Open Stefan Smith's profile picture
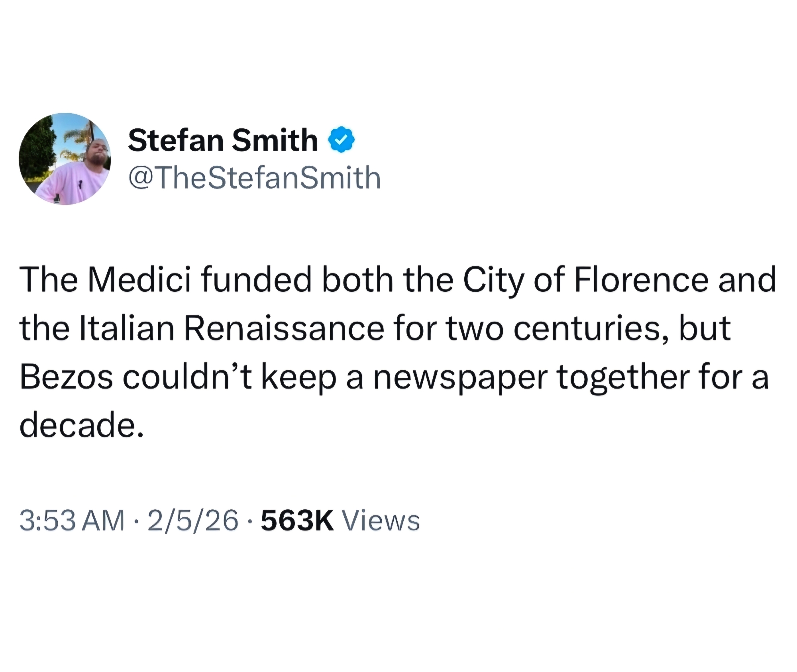The width and height of the screenshot is (797, 672). pos(65,159)
